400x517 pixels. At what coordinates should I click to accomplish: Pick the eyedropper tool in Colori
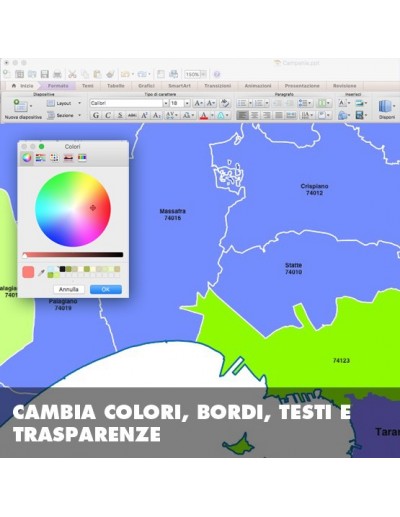click(41, 273)
